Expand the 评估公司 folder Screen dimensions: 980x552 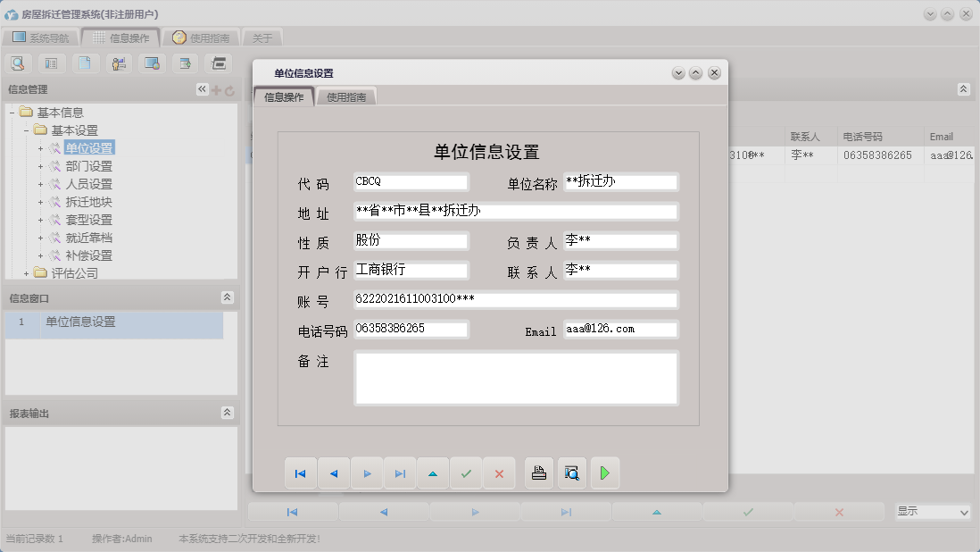27,273
